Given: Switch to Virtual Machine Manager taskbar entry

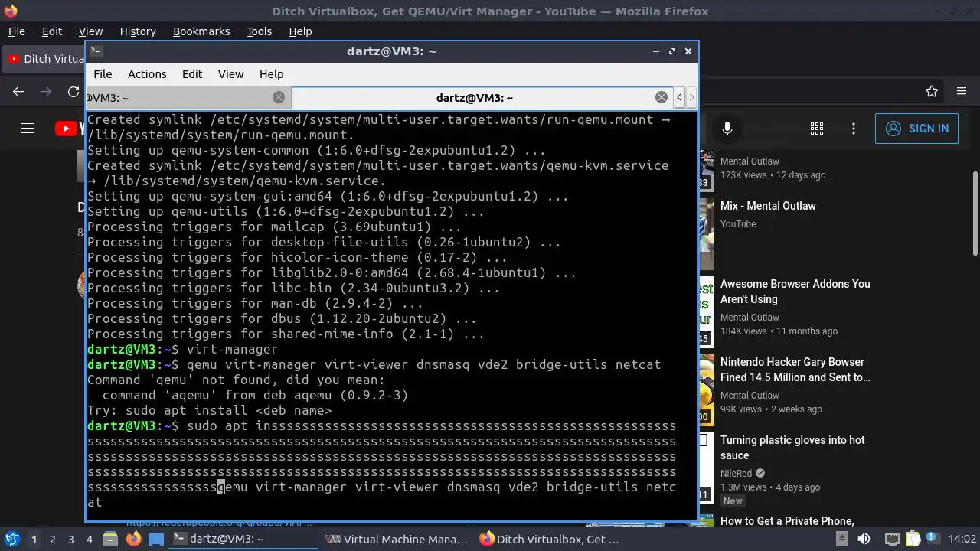Looking at the screenshot, I should (397, 540).
